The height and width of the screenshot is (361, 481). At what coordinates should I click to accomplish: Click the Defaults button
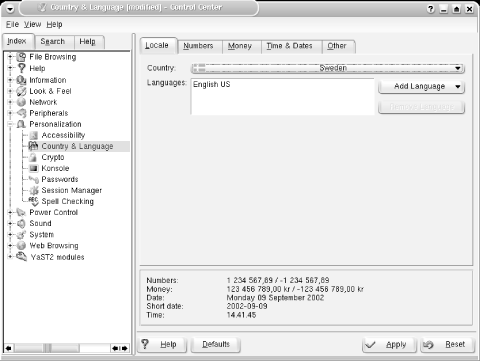(216, 344)
